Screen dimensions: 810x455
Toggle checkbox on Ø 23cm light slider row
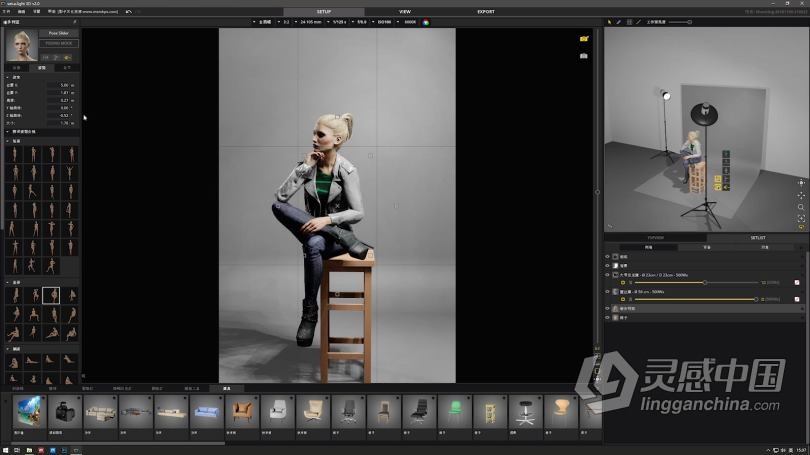click(797, 283)
